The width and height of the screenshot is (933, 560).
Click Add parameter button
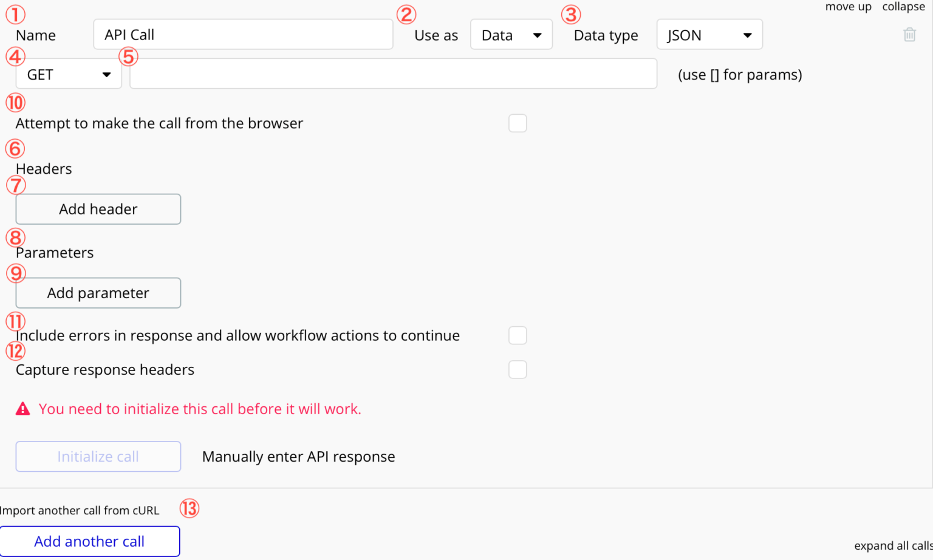click(98, 293)
